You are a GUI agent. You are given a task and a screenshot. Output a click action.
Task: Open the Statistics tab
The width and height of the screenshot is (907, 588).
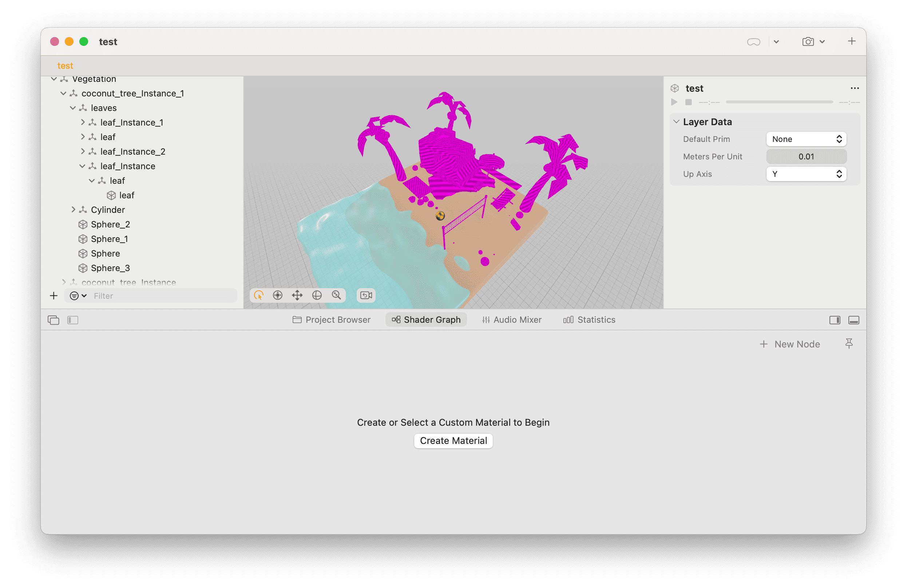tap(589, 320)
